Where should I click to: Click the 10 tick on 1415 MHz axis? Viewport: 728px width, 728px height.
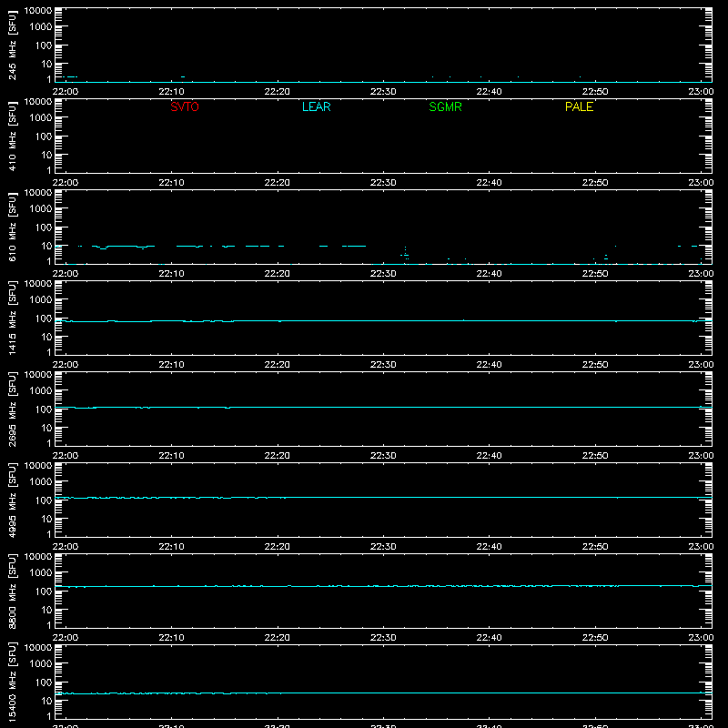pos(46,337)
